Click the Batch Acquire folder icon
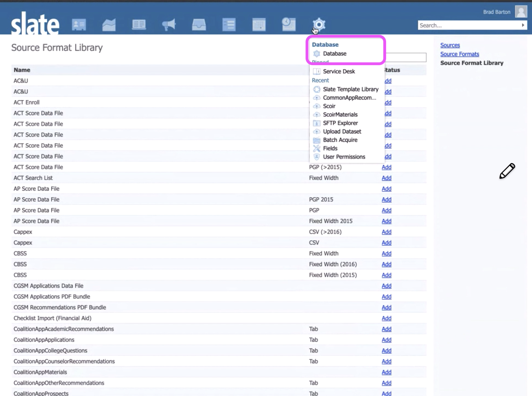This screenshot has height=396, width=532. click(x=317, y=140)
